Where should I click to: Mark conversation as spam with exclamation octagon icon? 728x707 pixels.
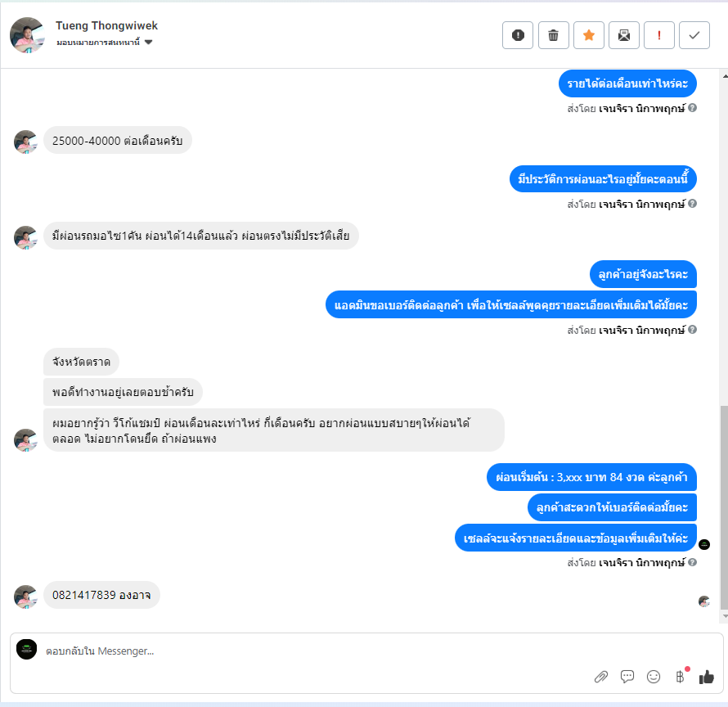click(518, 35)
